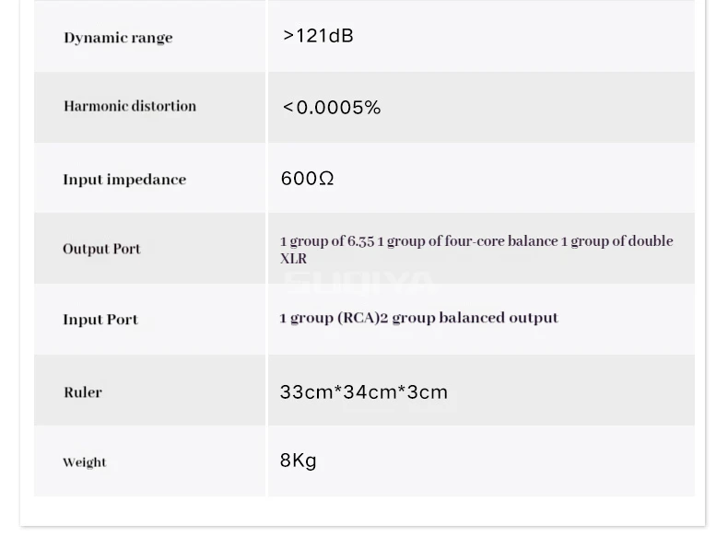The height and width of the screenshot is (560, 728).
Task: Select the 8Kg weight value
Action: [298, 461]
